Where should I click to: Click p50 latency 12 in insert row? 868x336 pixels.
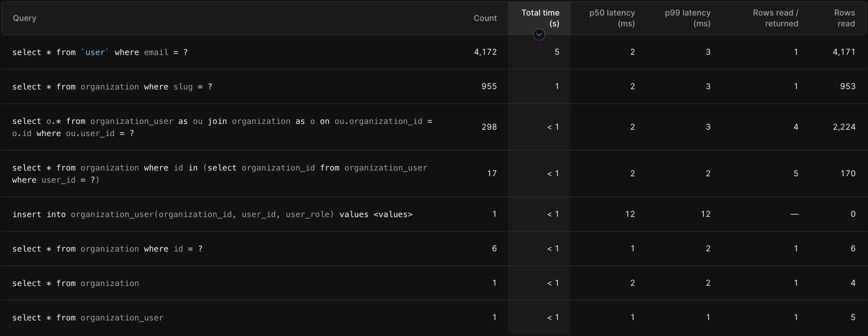[x=630, y=214]
